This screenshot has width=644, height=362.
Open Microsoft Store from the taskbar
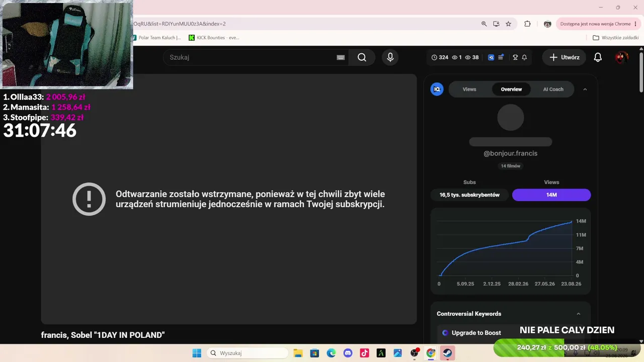click(x=314, y=353)
